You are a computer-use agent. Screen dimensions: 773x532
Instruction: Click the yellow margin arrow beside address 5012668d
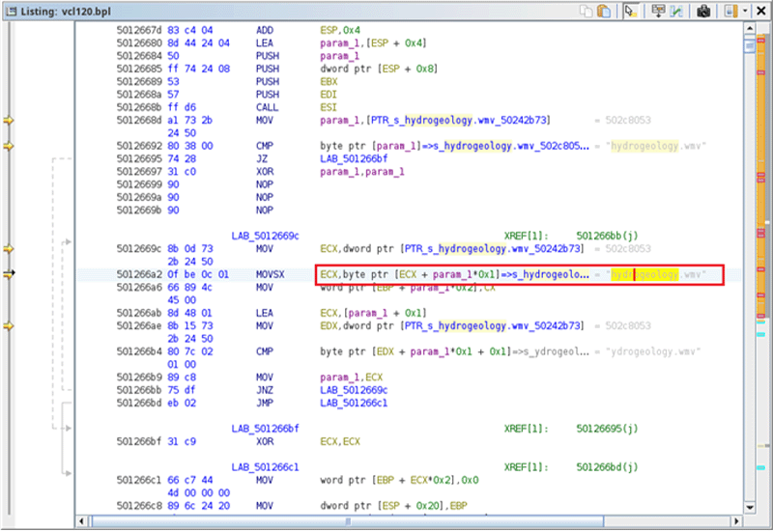9,120
